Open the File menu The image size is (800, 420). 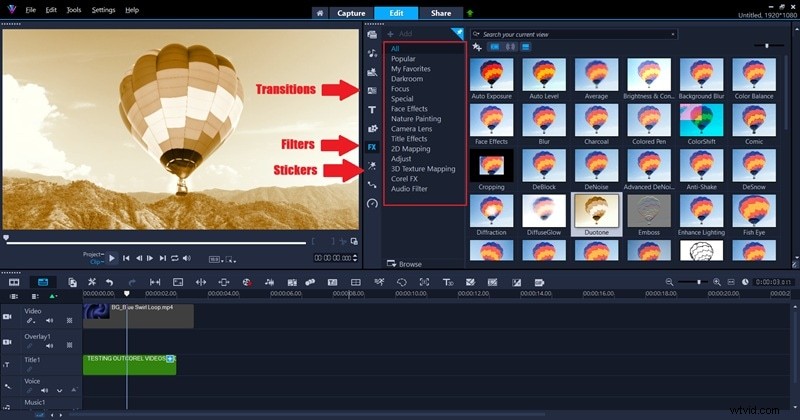pyautogui.click(x=31, y=10)
